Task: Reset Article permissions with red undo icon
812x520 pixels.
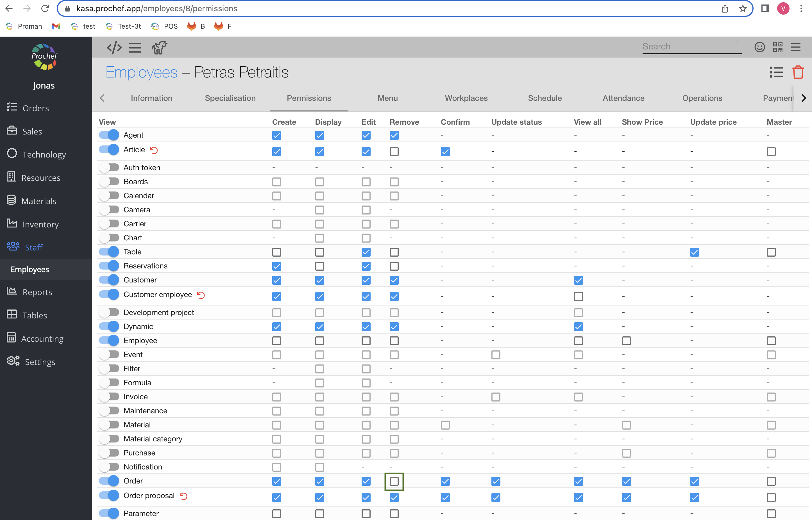Action: 154,150
